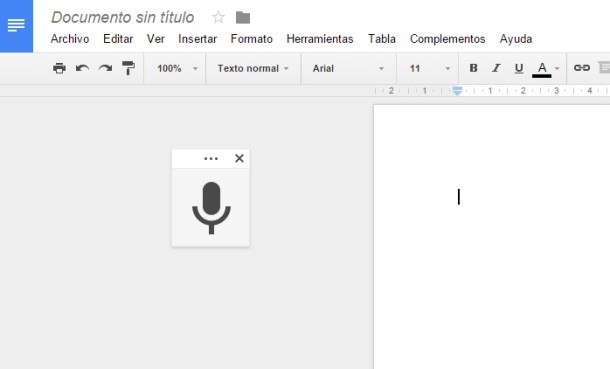Viewport: 610px width, 369px height.
Task: Open the Texto normal style dropdown
Action: [x=253, y=68]
